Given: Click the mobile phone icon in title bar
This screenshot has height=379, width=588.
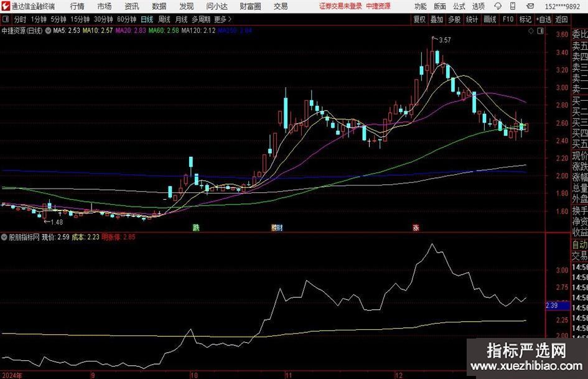Looking at the screenshot, I should click(513, 6).
